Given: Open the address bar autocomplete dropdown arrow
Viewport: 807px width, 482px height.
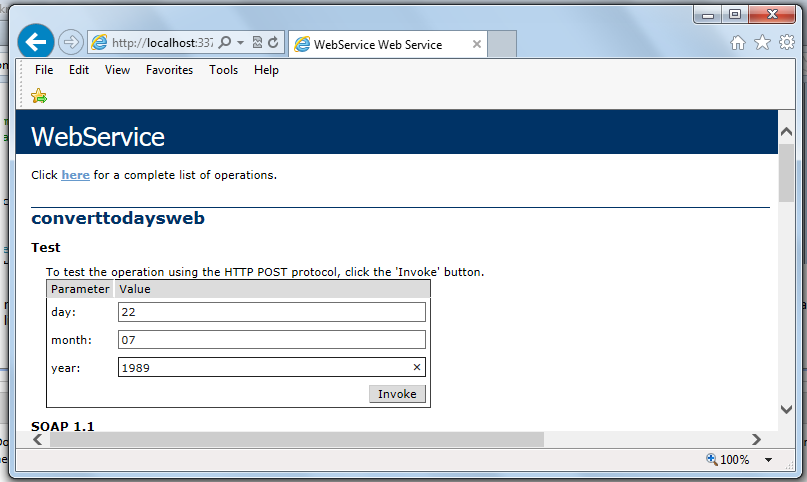Looking at the screenshot, I should click(x=240, y=43).
